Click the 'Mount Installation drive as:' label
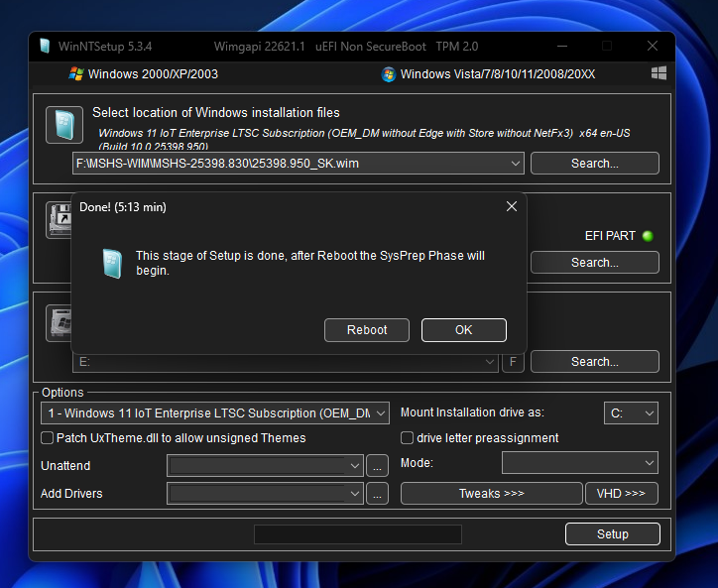 pyautogui.click(x=473, y=412)
